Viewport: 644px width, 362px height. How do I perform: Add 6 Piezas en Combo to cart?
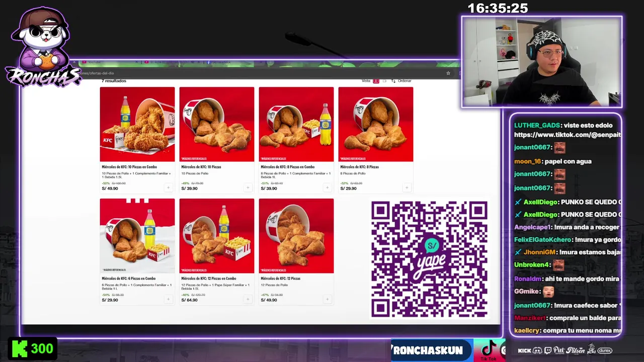click(x=168, y=299)
